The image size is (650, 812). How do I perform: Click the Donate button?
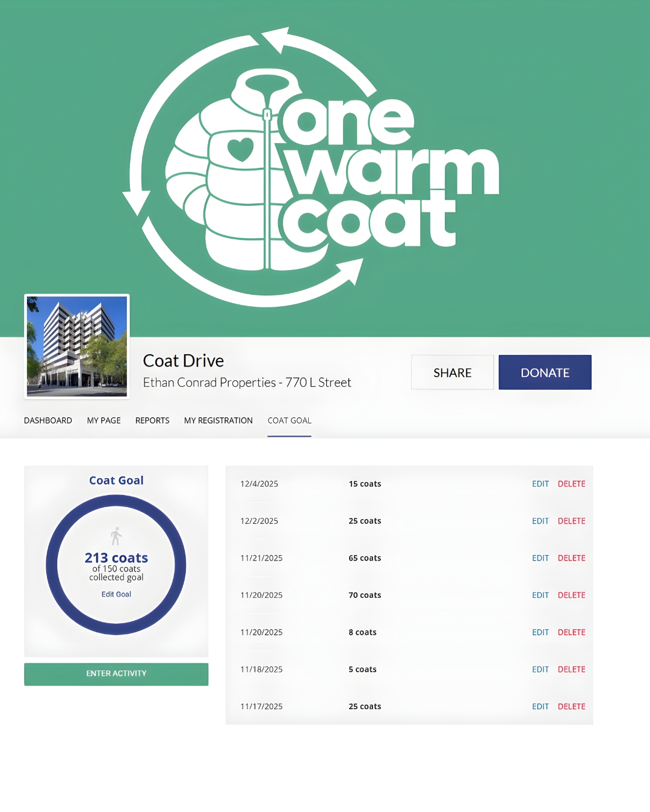coord(545,372)
